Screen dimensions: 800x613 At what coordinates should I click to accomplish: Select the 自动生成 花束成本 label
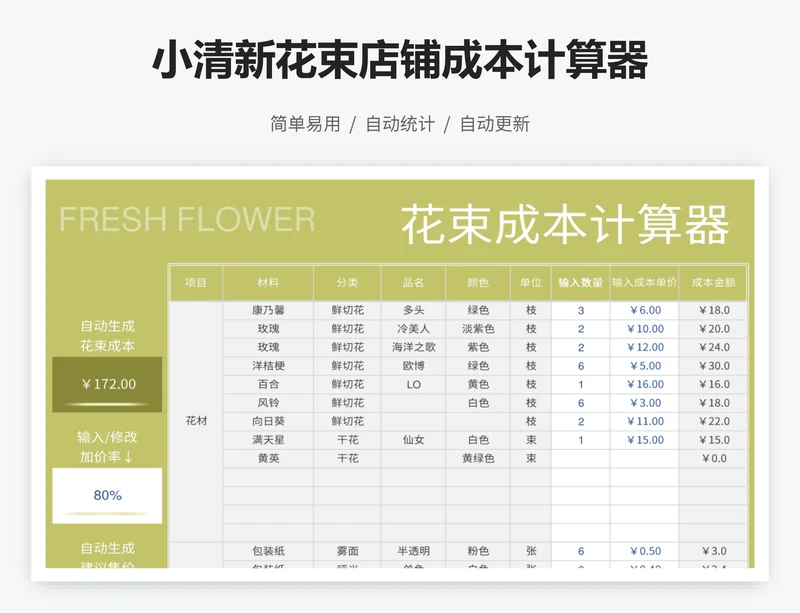[107, 336]
